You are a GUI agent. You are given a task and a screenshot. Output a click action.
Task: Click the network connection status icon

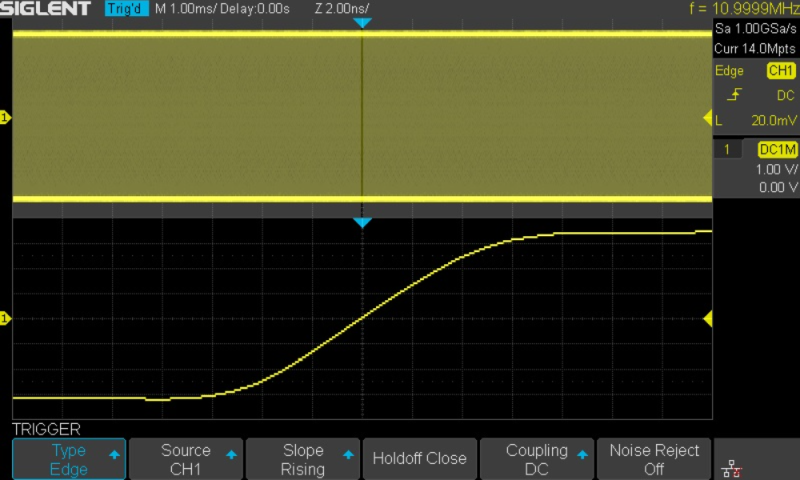pyautogui.click(x=731, y=468)
